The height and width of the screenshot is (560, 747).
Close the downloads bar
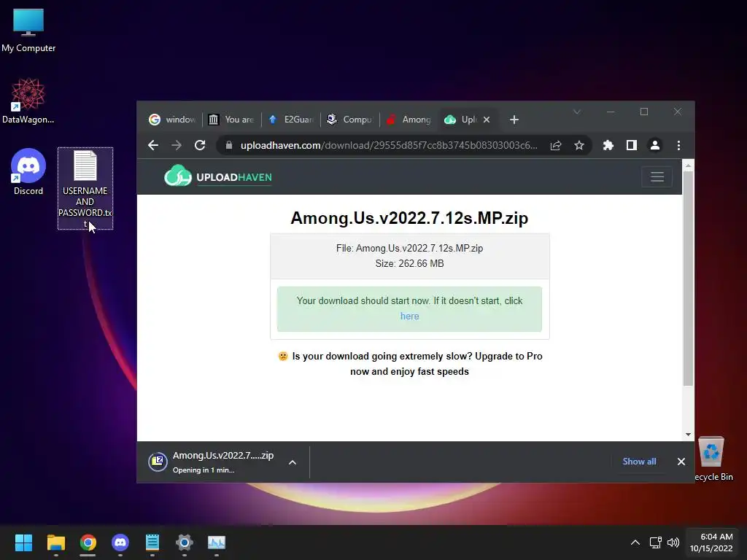[x=681, y=462]
